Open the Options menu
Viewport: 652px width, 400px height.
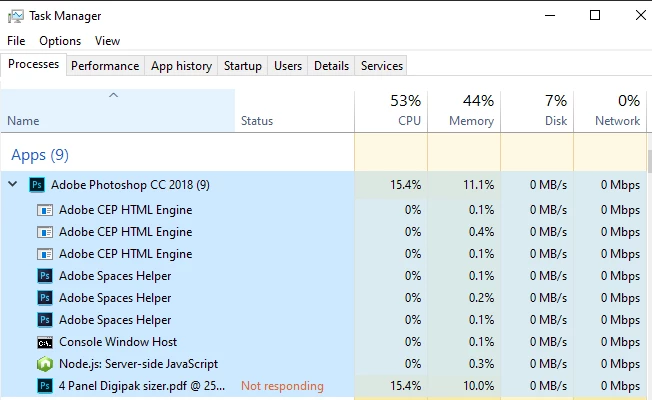[60, 41]
